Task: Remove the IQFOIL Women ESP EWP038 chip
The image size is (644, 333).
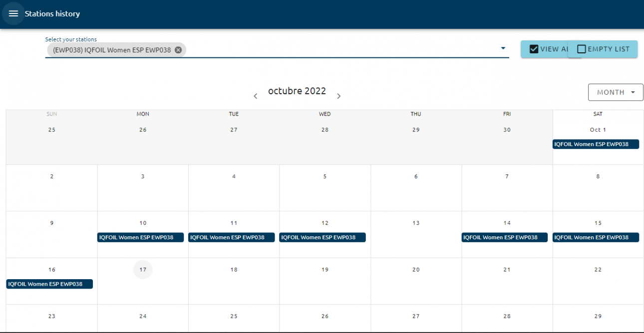Action: pos(178,50)
